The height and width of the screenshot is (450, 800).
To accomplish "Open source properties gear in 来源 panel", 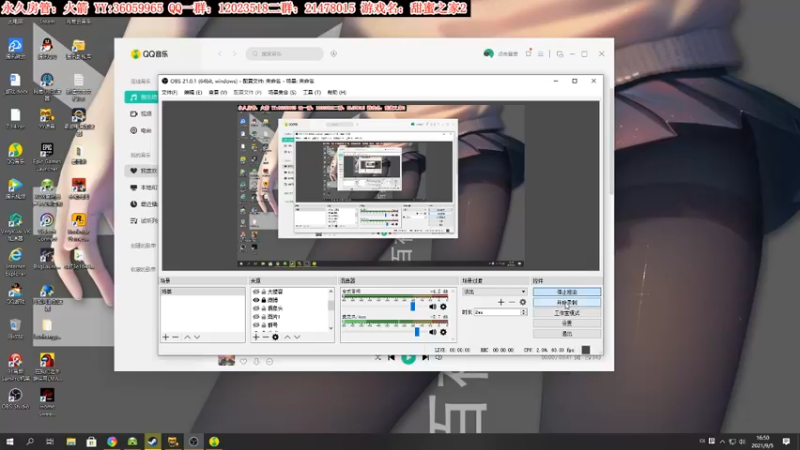I will pyautogui.click(x=276, y=337).
